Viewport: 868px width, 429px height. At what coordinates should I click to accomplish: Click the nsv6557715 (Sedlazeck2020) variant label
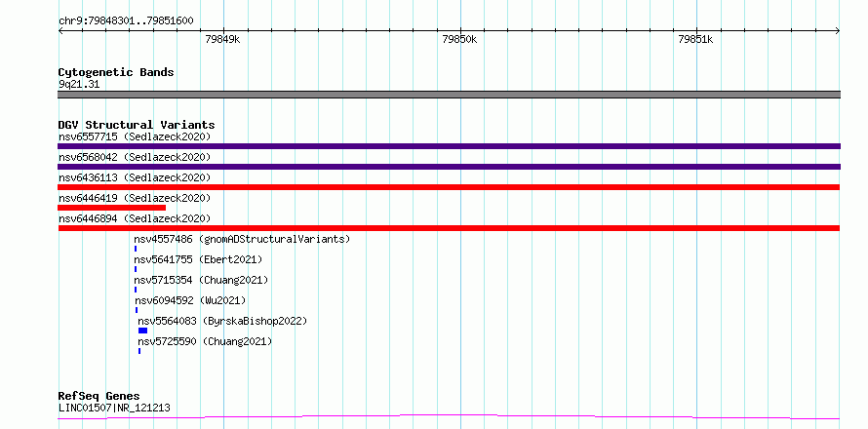(x=135, y=136)
